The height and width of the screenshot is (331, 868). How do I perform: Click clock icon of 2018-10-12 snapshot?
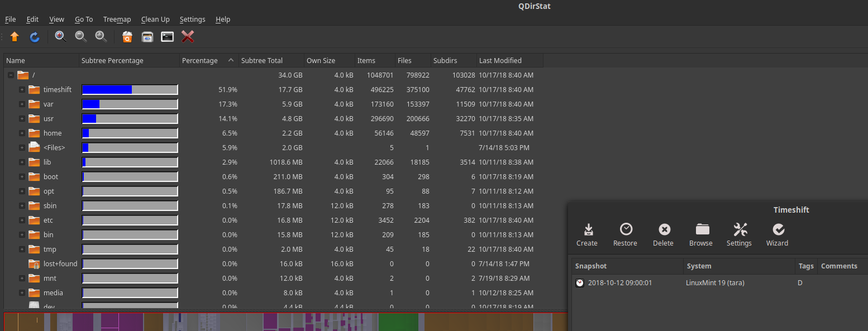[x=580, y=283]
